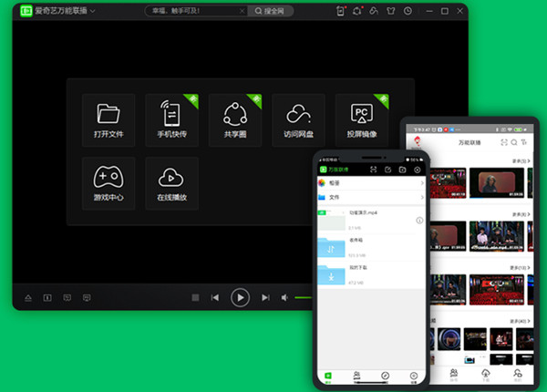Open the .mp4 video file on phone

371,220
